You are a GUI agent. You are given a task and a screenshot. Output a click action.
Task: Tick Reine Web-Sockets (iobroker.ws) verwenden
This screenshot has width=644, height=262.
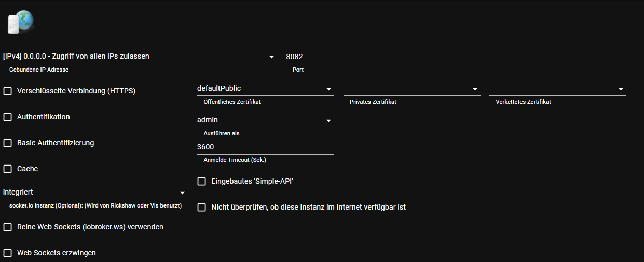[8, 227]
